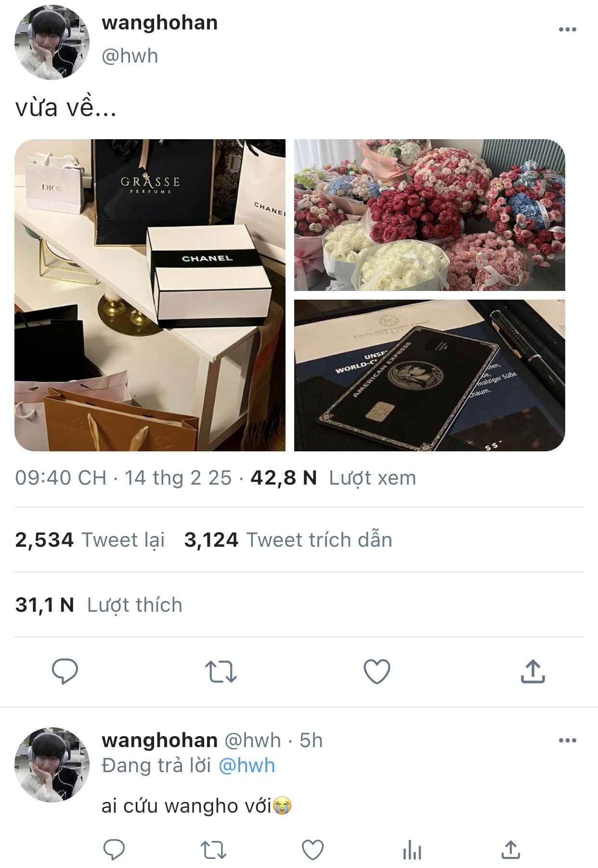Retweet the reply tweet

(213, 850)
